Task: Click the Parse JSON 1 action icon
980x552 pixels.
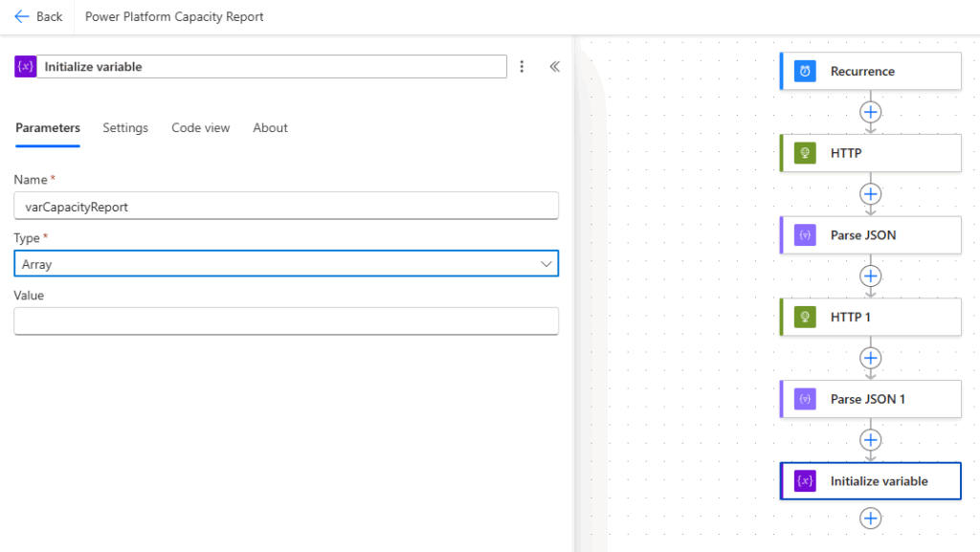Action: [x=805, y=399]
